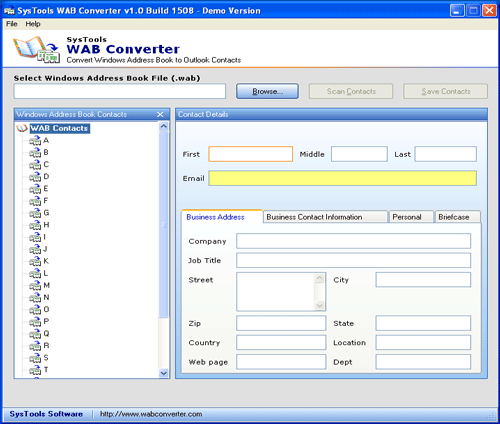This screenshot has height=424, width=500.
Task: Click the Browse button
Action: point(267,91)
